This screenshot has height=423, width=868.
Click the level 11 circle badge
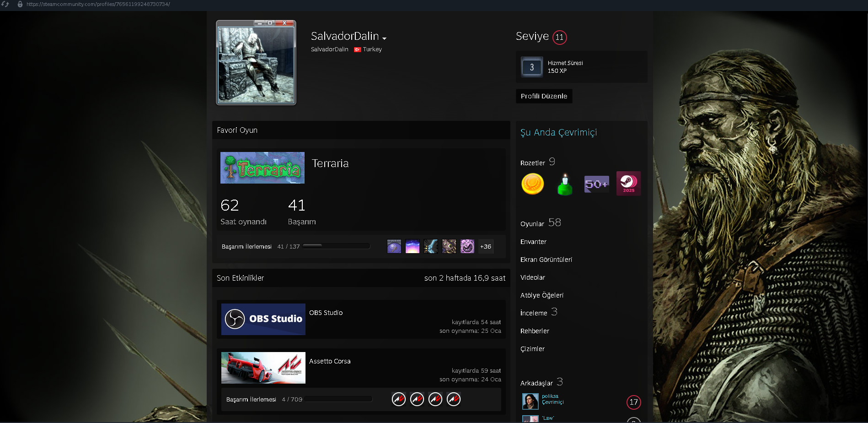click(560, 37)
